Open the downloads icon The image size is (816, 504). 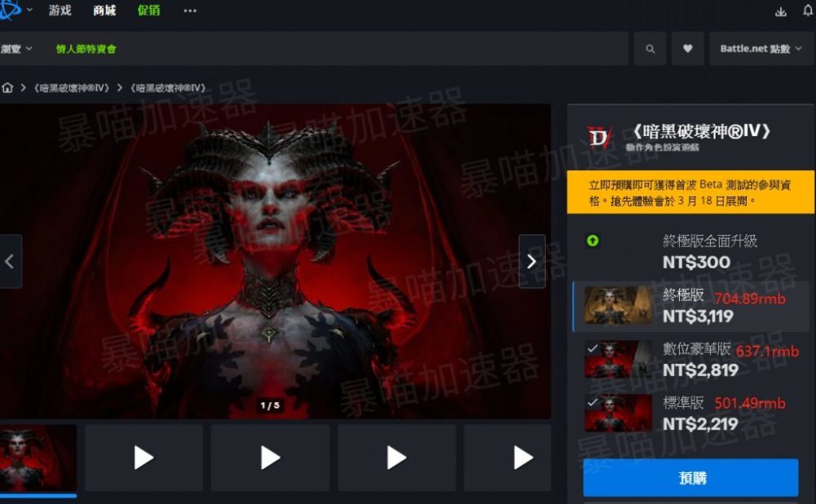[x=781, y=11]
